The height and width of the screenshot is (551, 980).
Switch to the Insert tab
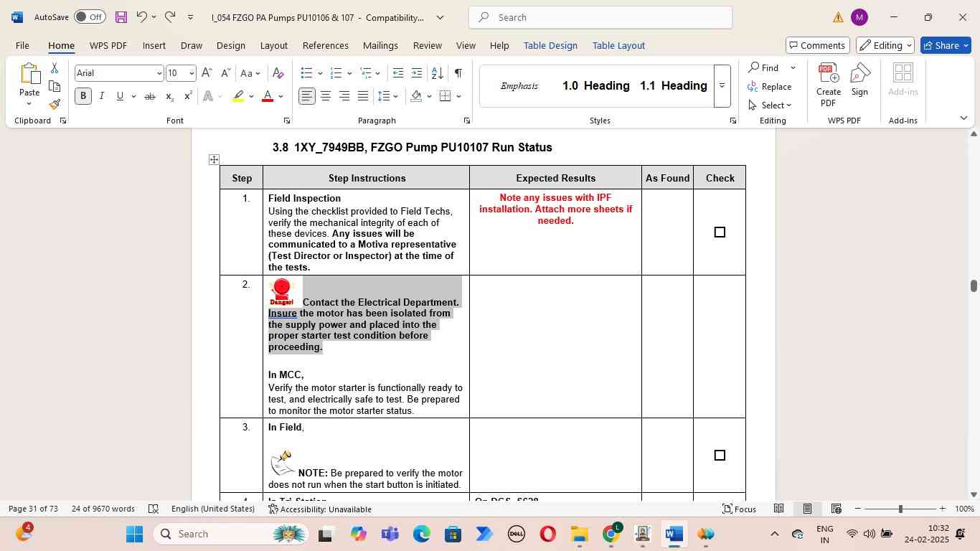coord(154,45)
